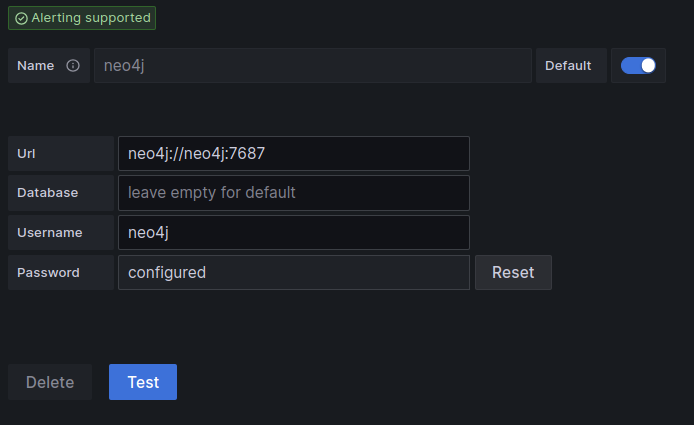Click the Username input showing neo4j
Image resolution: width=694 pixels, height=425 pixels.
coord(294,232)
